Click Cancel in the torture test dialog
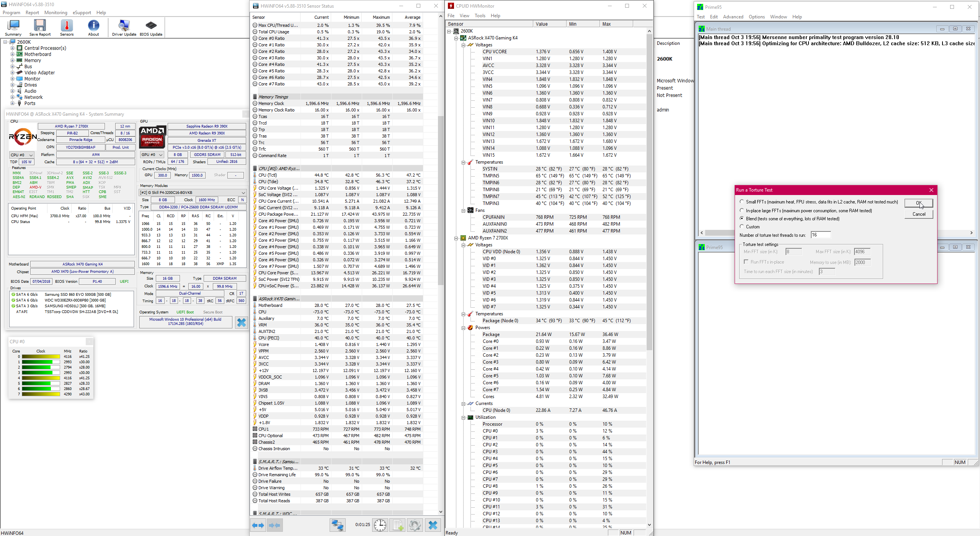980x536 pixels. [918, 214]
